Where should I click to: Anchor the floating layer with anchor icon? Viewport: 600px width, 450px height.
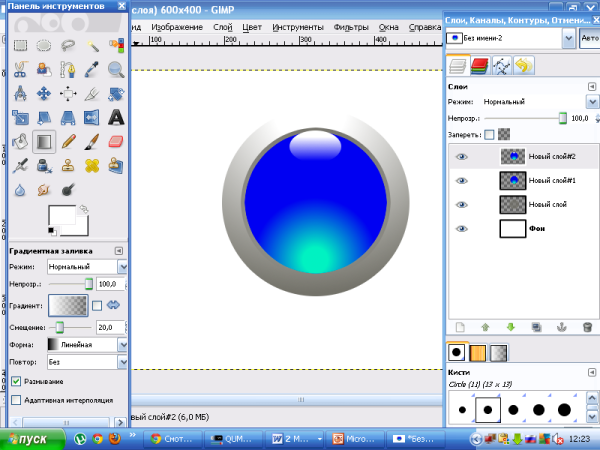(562, 326)
